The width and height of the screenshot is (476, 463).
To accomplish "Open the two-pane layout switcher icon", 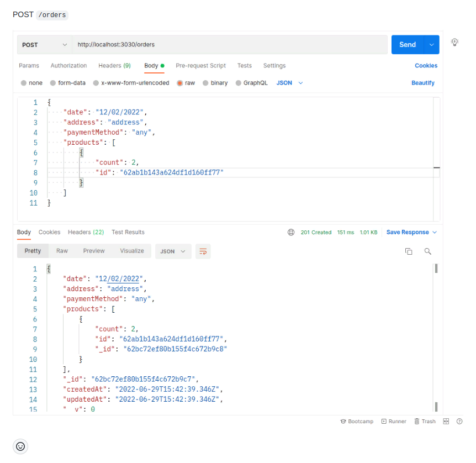I will pos(445,421).
